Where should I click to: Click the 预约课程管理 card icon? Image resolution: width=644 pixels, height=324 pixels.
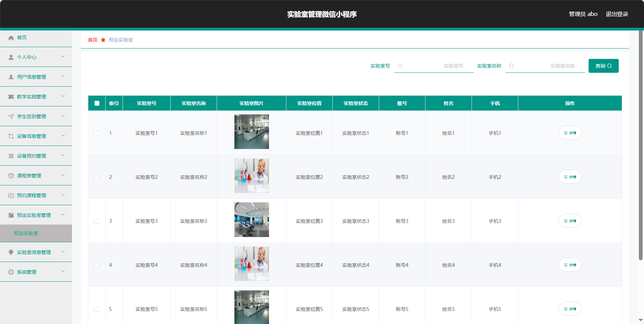[11, 195]
